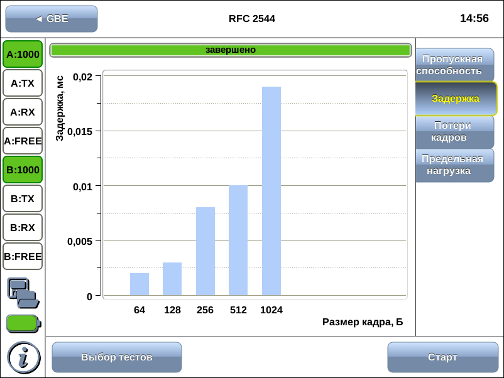The width and height of the screenshot is (504, 378).
Task: Select the 128 frame size label
Action: point(172,310)
